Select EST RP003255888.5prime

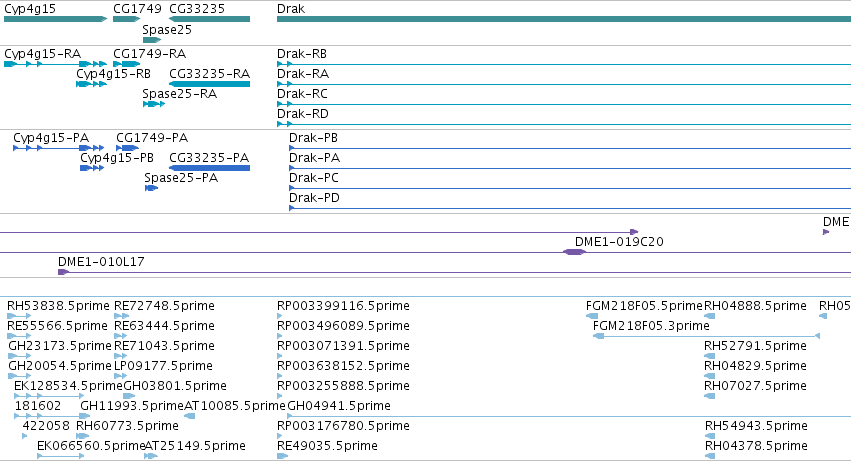coord(343,387)
